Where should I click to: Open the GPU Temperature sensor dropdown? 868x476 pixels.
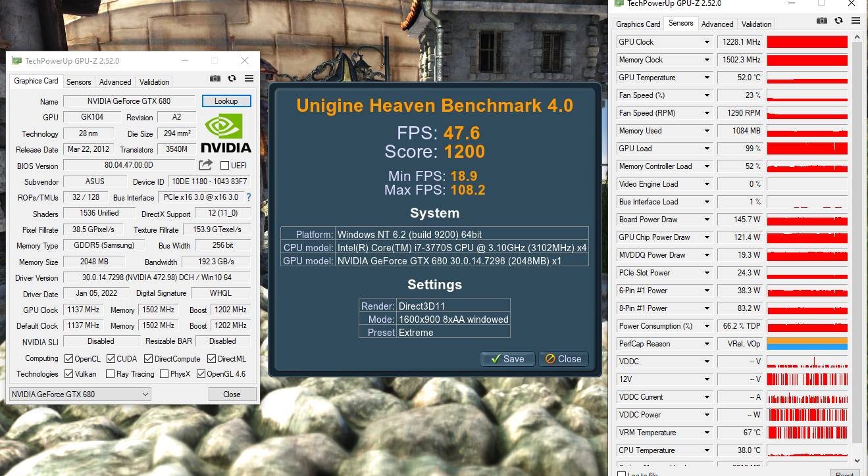pos(707,78)
